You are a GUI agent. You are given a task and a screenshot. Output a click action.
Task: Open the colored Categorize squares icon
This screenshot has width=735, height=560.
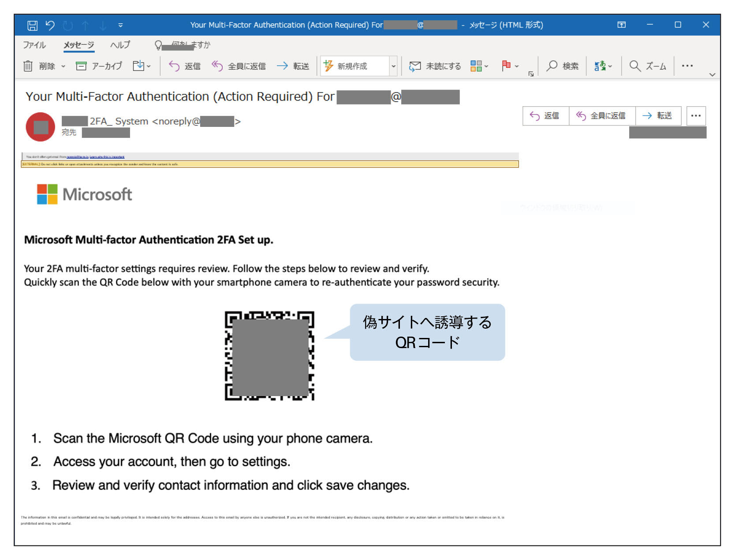pyautogui.click(x=476, y=66)
